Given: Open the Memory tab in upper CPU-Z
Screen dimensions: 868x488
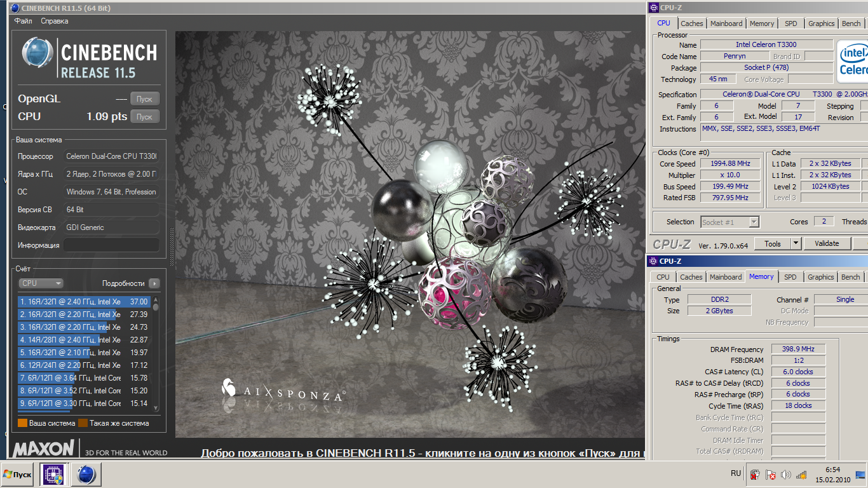Looking at the screenshot, I should [762, 24].
